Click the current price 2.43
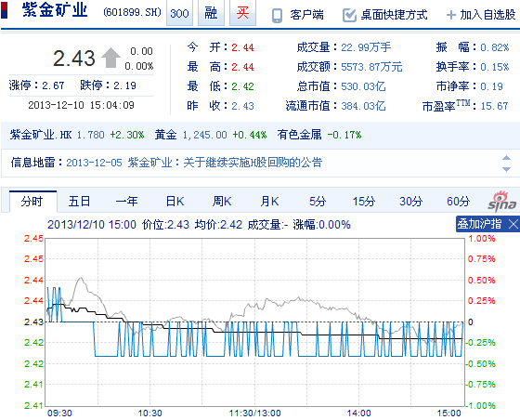The image size is (520, 420). coord(74,58)
